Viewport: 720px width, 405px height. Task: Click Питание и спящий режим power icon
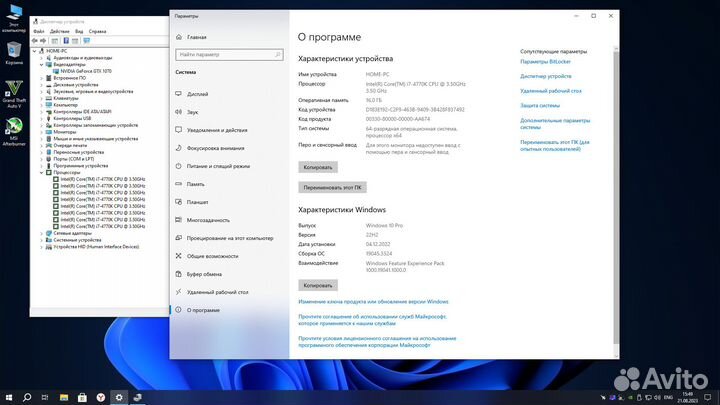click(178, 166)
